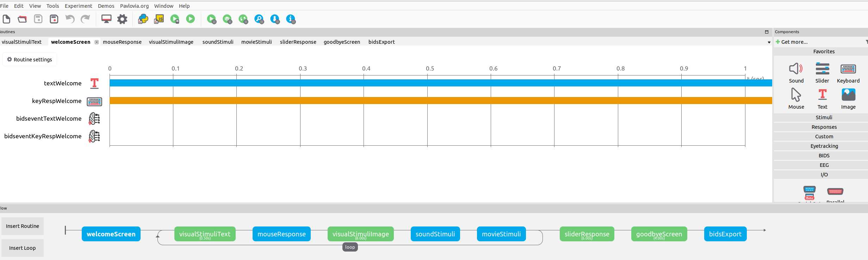Collapse the Favorites components section
This screenshot has width=868, height=260.
coord(824,52)
